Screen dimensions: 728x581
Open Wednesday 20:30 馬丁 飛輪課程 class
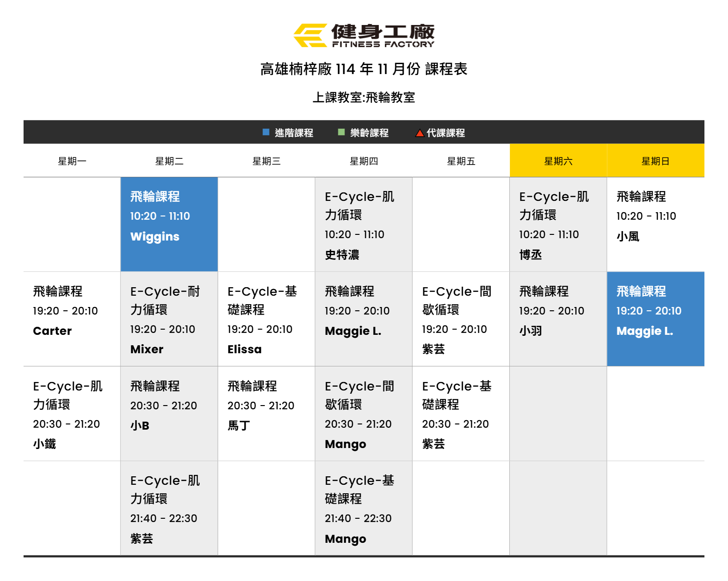(x=266, y=414)
